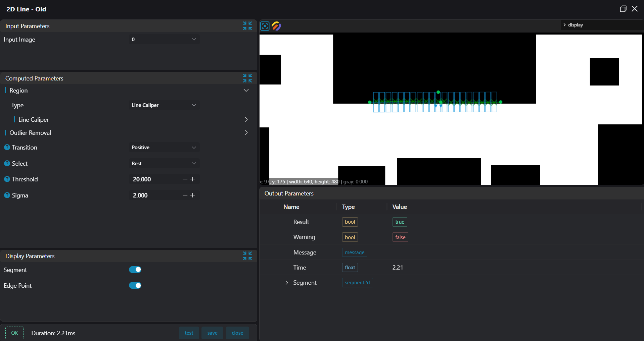Toggle the Edge Point display switch

(135, 285)
